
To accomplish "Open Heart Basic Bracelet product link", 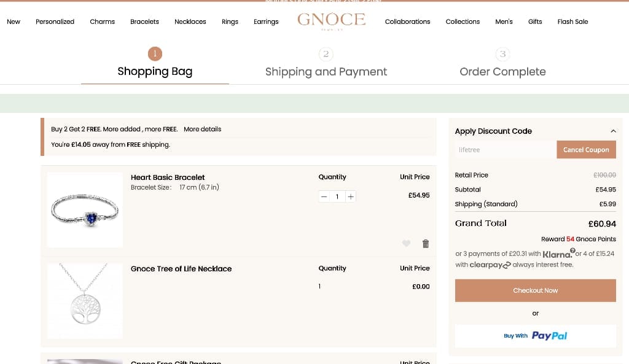I will click(x=168, y=177).
